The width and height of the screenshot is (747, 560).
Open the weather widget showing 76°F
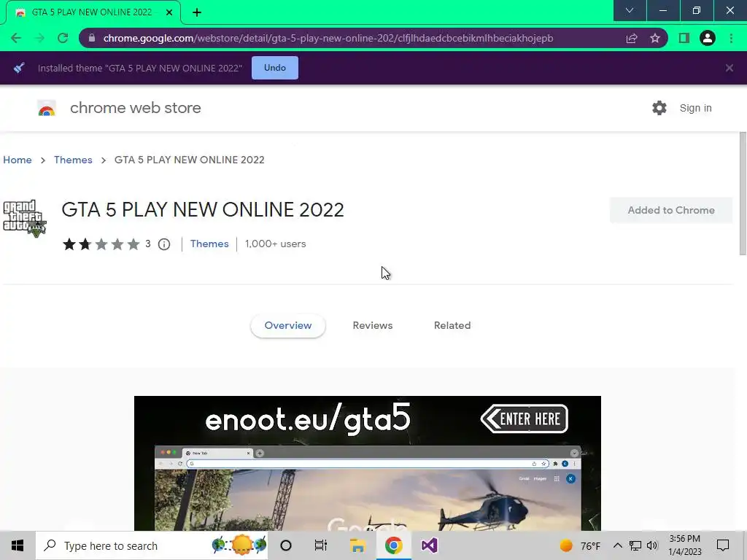click(580, 545)
